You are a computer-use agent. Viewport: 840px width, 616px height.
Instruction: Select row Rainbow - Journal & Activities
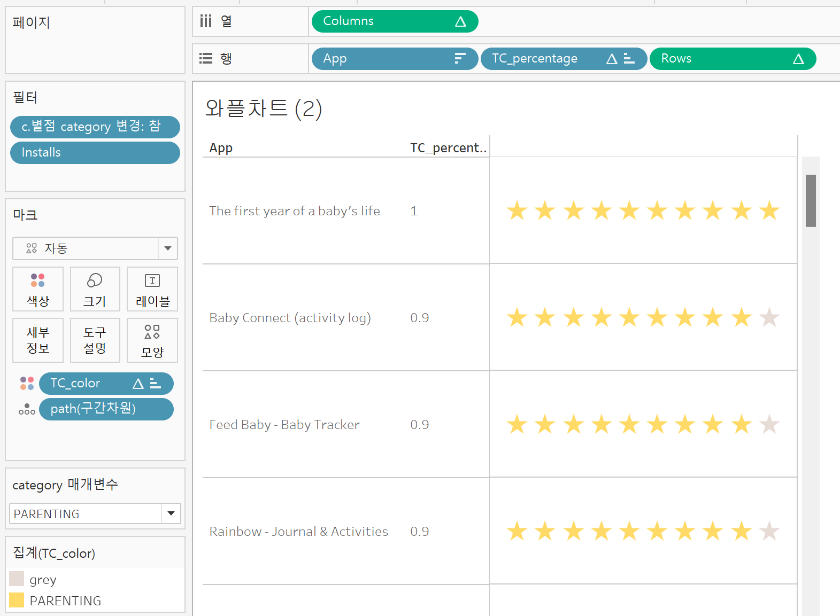[x=298, y=532]
